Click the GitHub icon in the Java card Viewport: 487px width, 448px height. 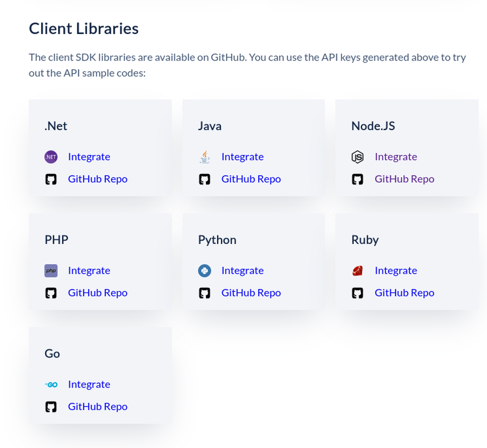[x=204, y=179]
